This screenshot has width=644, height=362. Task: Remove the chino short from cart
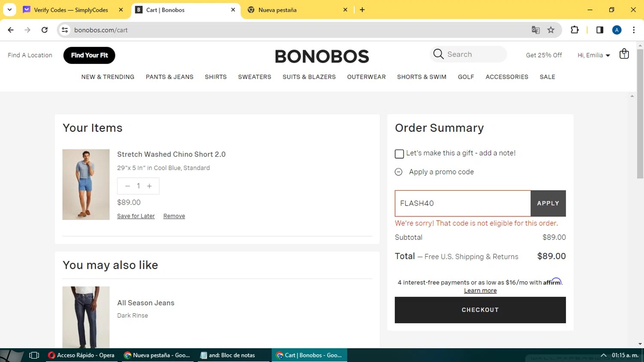click(174, 216)
